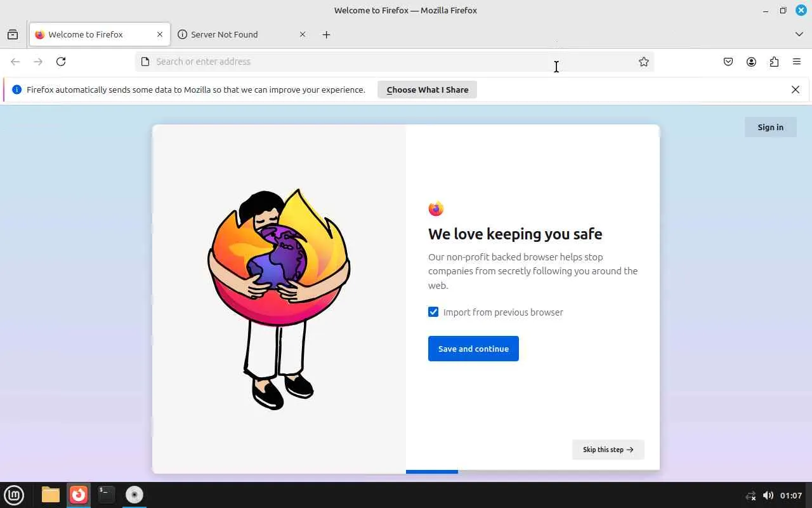Open the Firefox application menu
Screen dimensions: 812x508
[797, 62]
